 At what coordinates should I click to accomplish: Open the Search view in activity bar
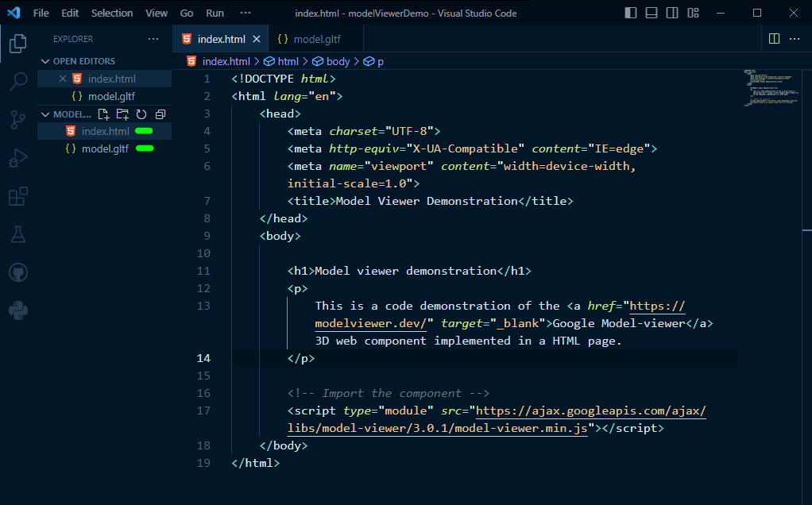tap(18, 81)
